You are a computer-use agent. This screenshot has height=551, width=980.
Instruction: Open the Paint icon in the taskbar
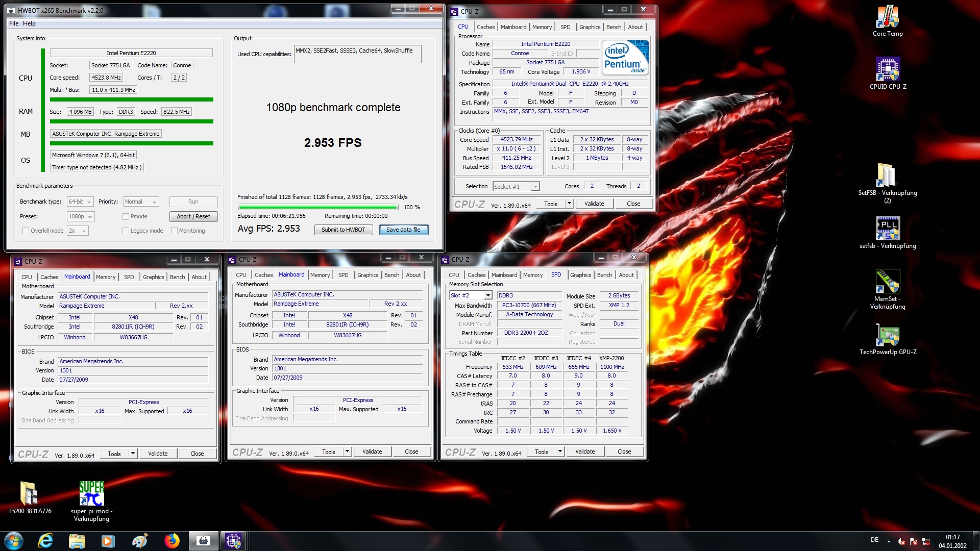(x=139, y=541)
